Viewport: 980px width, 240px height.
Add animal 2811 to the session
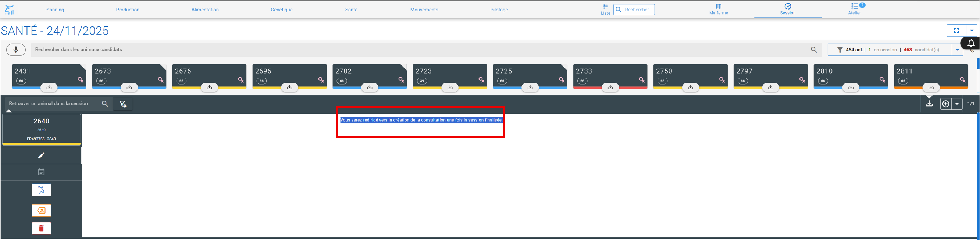point(931,87)
